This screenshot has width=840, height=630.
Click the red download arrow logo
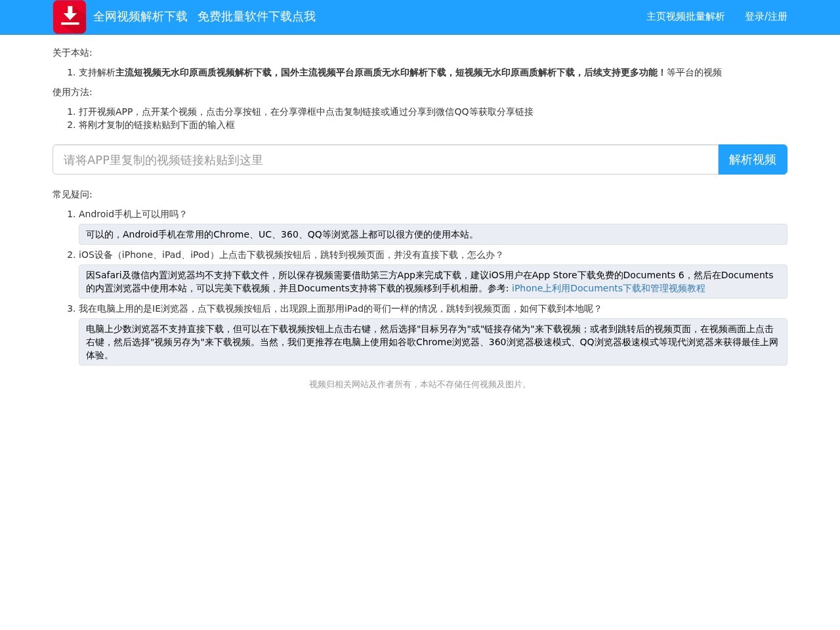coord(69,16)
